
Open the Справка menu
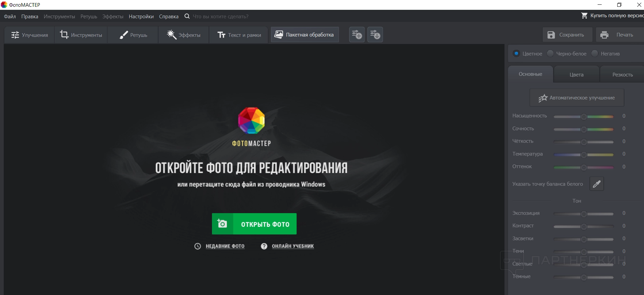click(x=169, y=17)
